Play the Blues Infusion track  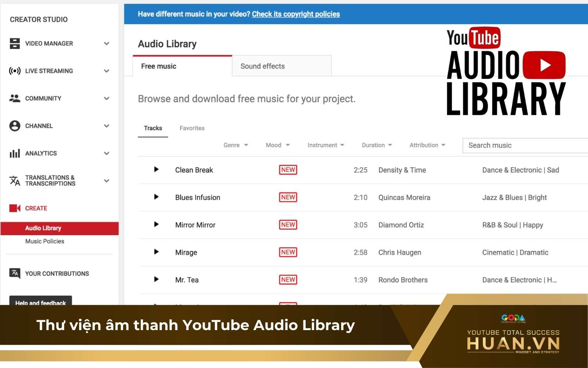156,197
